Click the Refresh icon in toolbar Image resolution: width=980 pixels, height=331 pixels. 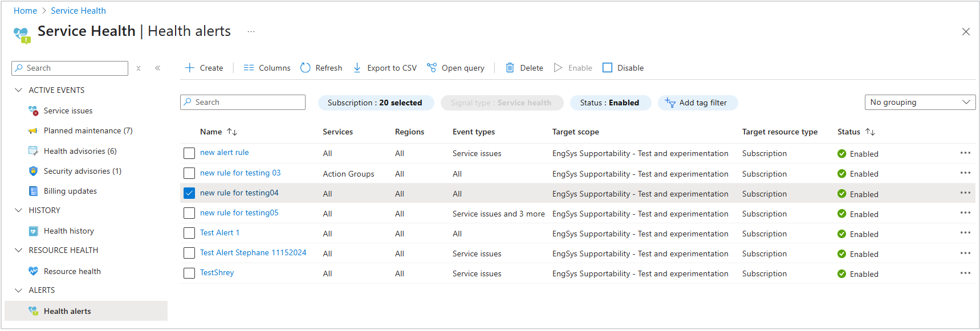(306, 68)
